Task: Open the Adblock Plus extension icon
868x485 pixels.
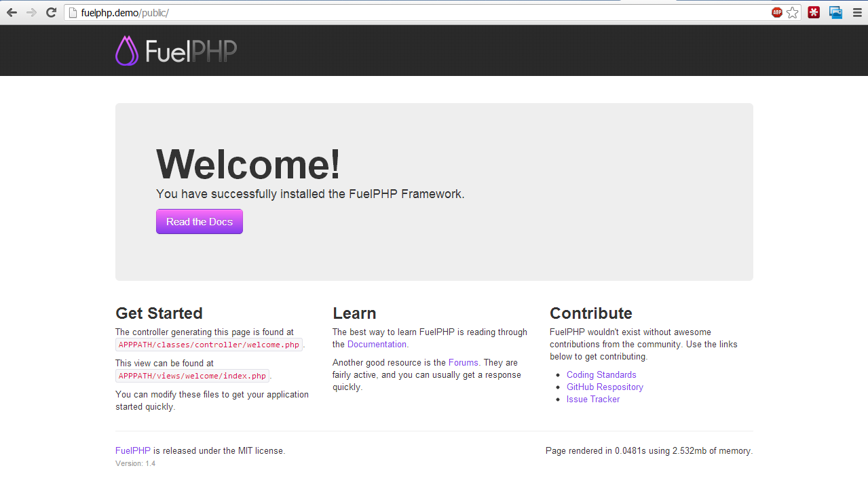Action: point(776,12)
